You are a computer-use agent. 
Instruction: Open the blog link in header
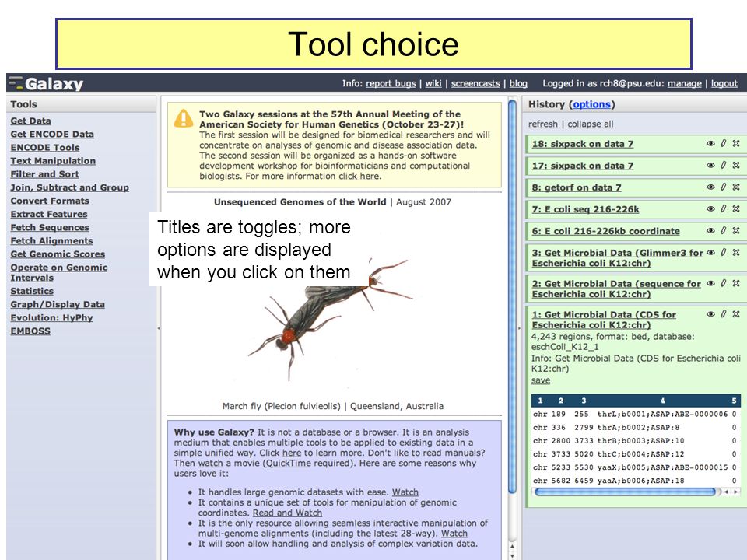[518, 83]
